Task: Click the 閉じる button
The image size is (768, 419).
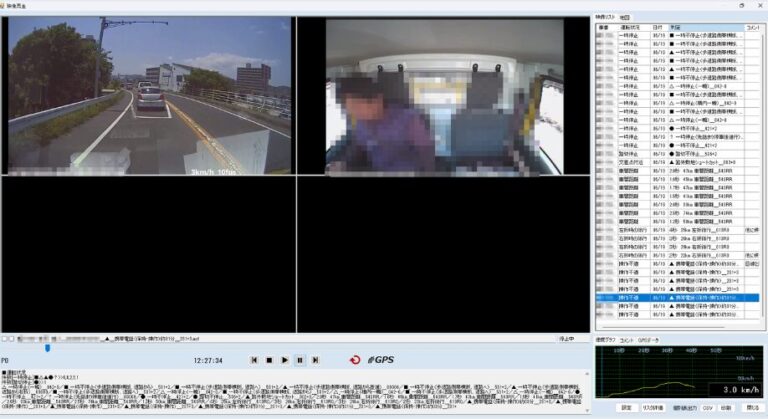Action: [x=751, y=408]
